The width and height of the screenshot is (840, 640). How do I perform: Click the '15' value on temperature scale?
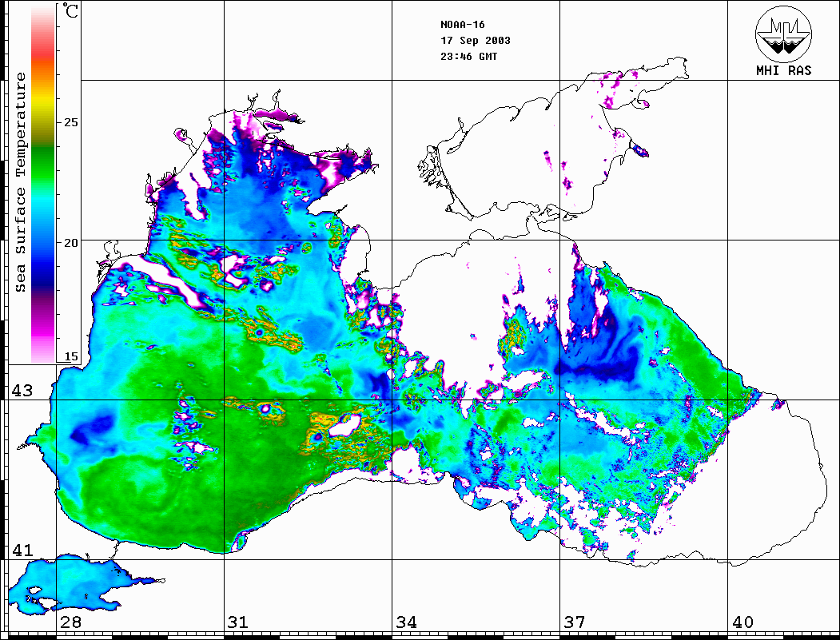pyautogui.click(x=70, y=356)
